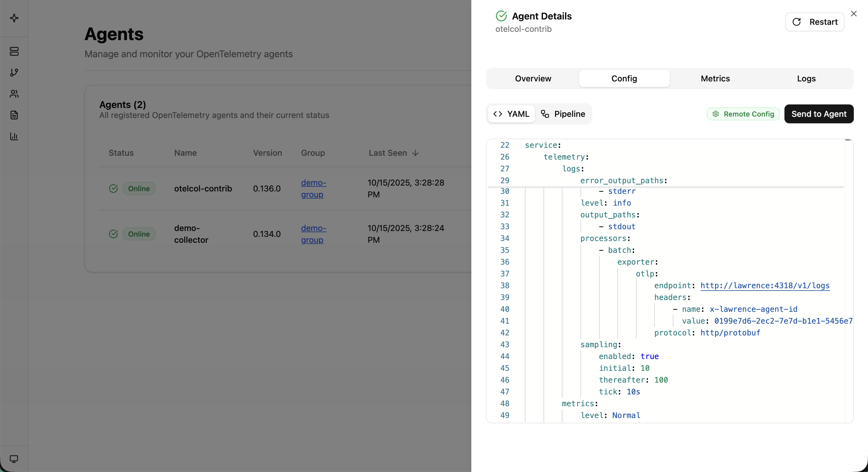The image size is (868, 472).
Task: Place cursor on 'level: info' line
Action: coord(606,203)
